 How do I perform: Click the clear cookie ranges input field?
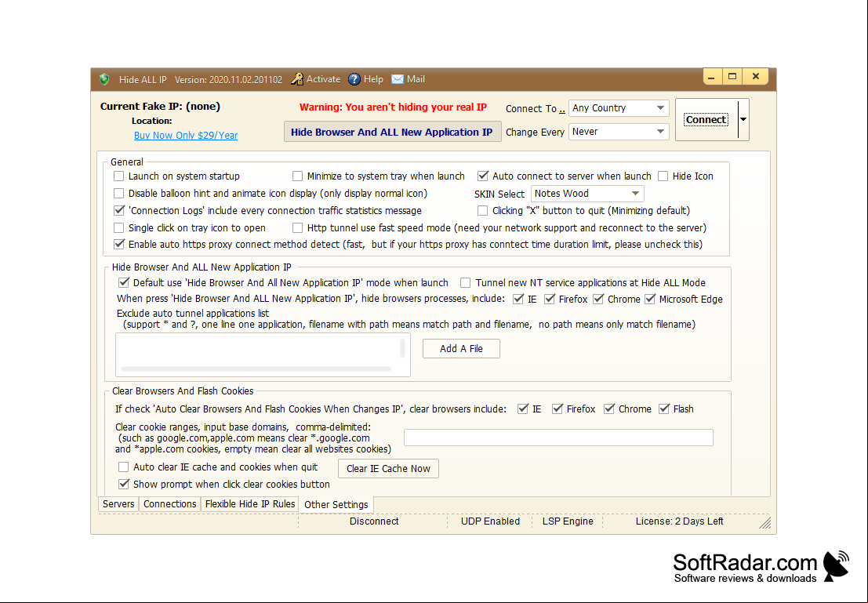point(558,438)
